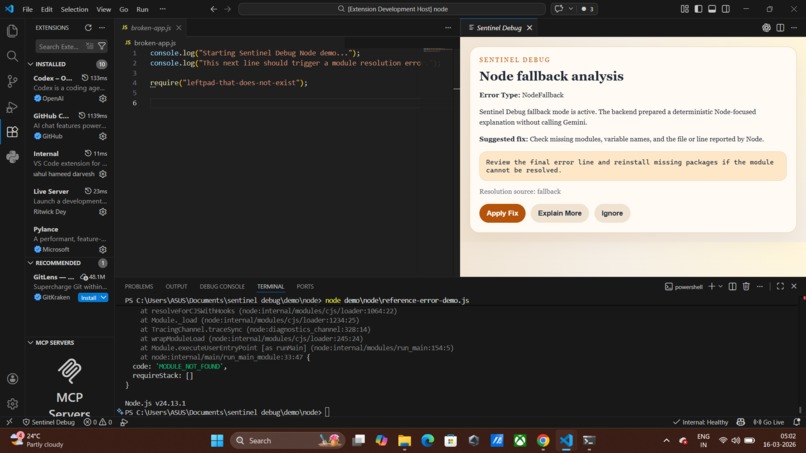This screenshot has width=806, height=453.
Task: Switch to the OUTPUT panel tab
Action: 176,286
